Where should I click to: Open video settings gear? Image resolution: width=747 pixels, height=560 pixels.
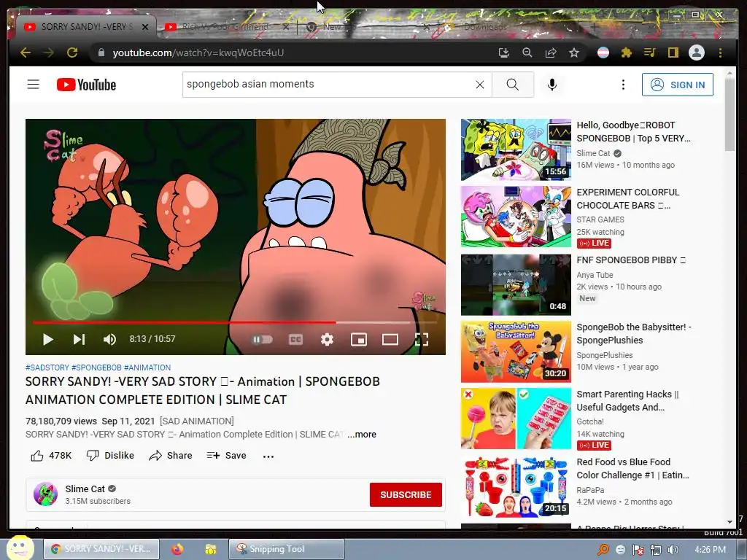tap(327, 339)
